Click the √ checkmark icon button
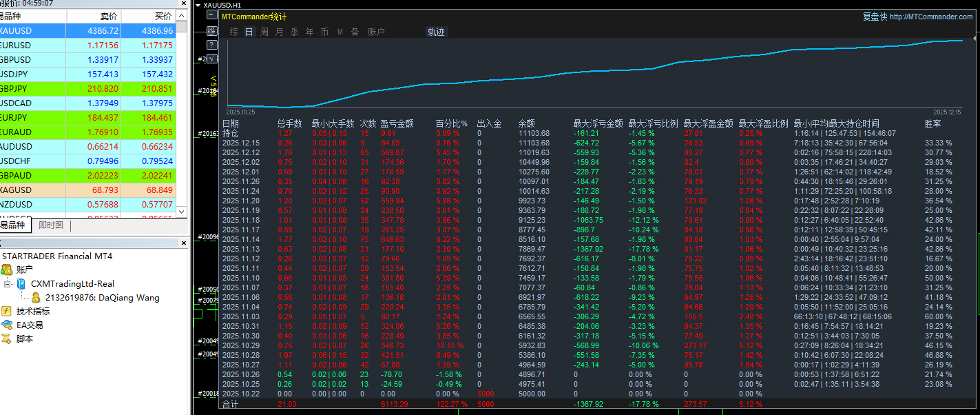Viewport: 980px width, 415px height. coord(212,59)
